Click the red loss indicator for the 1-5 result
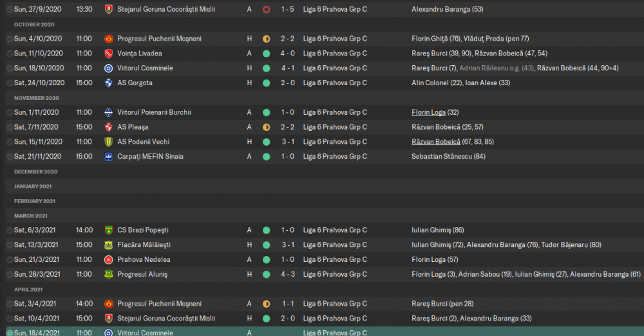 click(266, 10)
